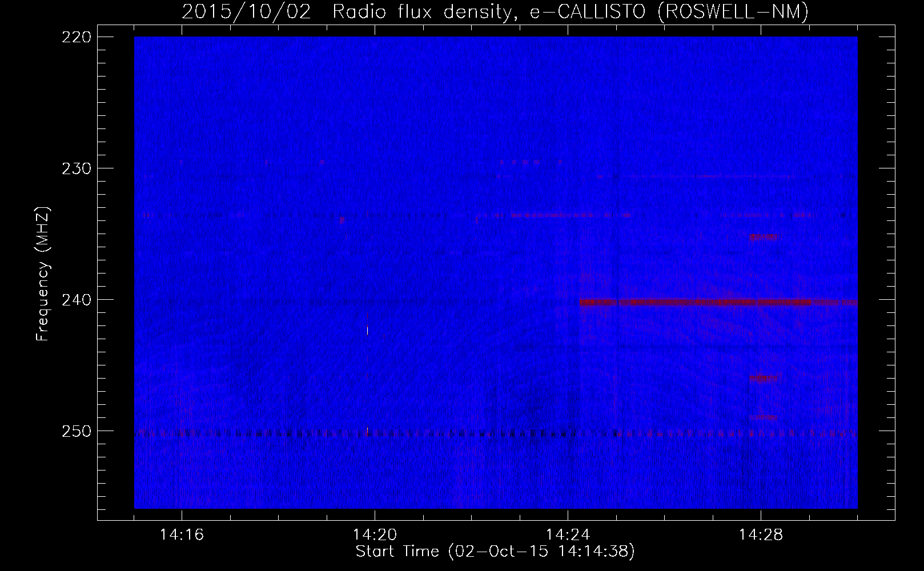Click the short red burst near 235 MHz
The width and height of the screenshot is (924, 571).
coord(764,237)
